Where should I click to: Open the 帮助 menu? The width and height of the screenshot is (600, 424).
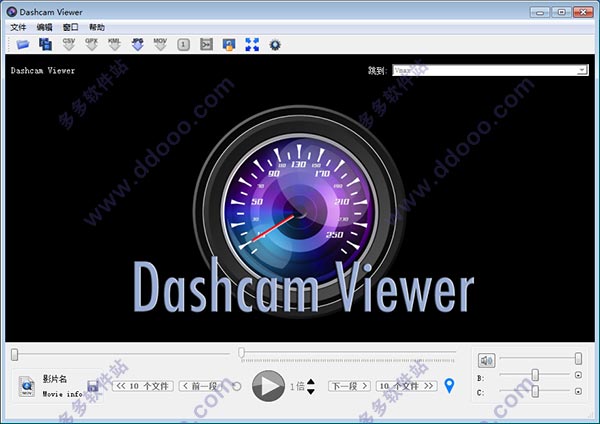(x=96, y=27)
